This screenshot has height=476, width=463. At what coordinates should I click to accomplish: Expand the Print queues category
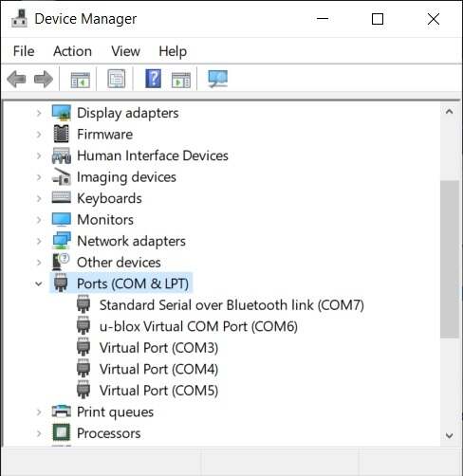[39, 412]
